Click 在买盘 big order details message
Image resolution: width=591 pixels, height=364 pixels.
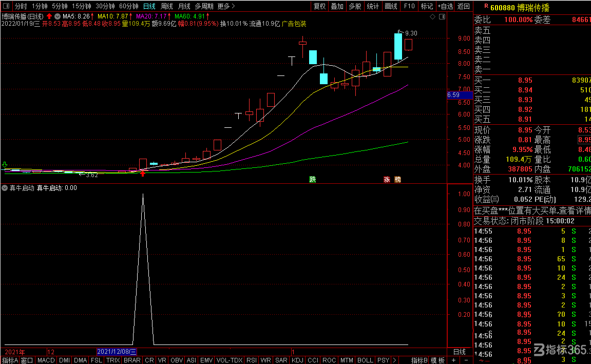[x=532, y=210]
